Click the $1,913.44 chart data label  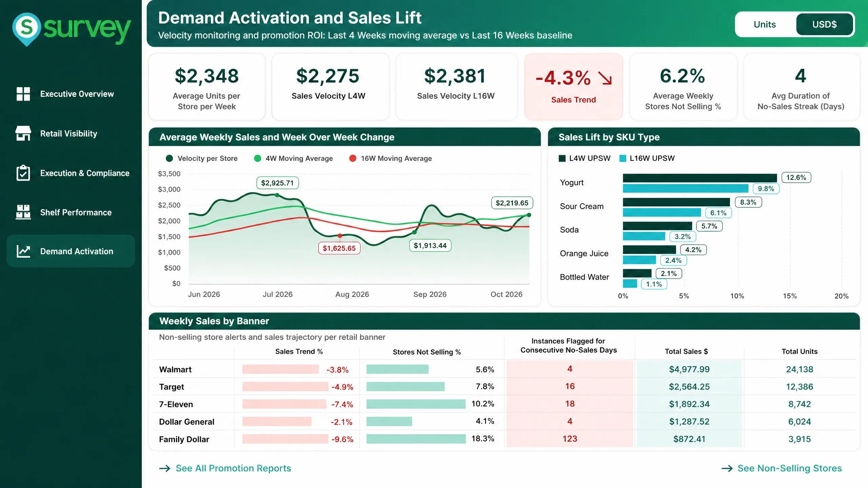point(430,245)
